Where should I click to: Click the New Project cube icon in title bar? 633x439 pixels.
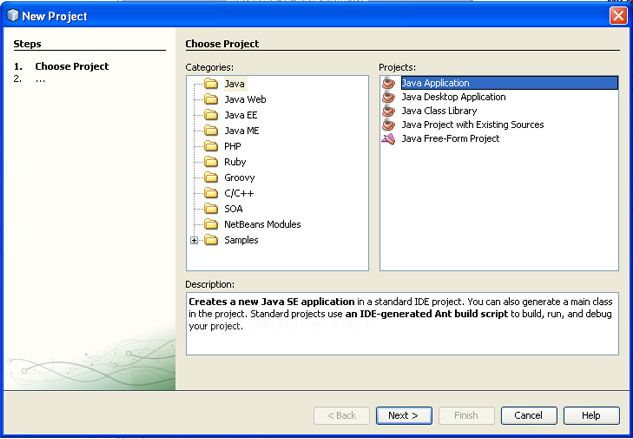(13, 15)
